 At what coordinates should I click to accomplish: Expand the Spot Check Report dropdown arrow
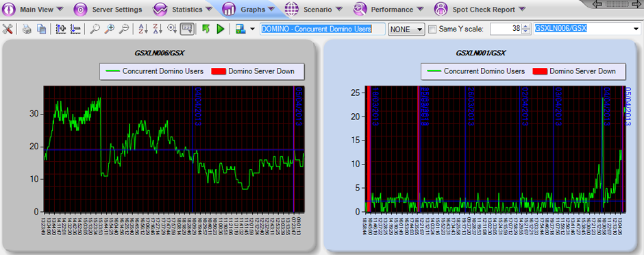tap(522, 9)
